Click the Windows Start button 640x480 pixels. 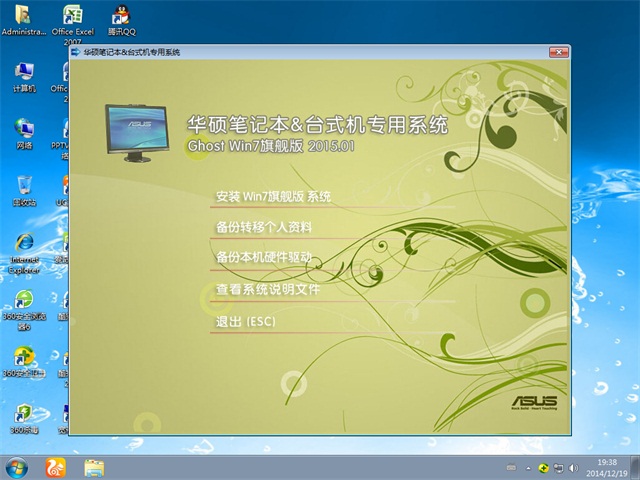[x=17, y=467]
